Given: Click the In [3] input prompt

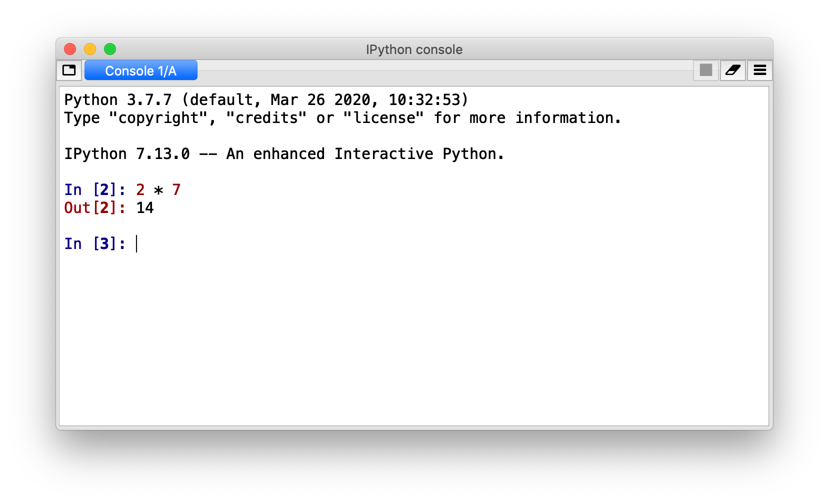Looking at the screenshot, I should [x=95, y=243].
